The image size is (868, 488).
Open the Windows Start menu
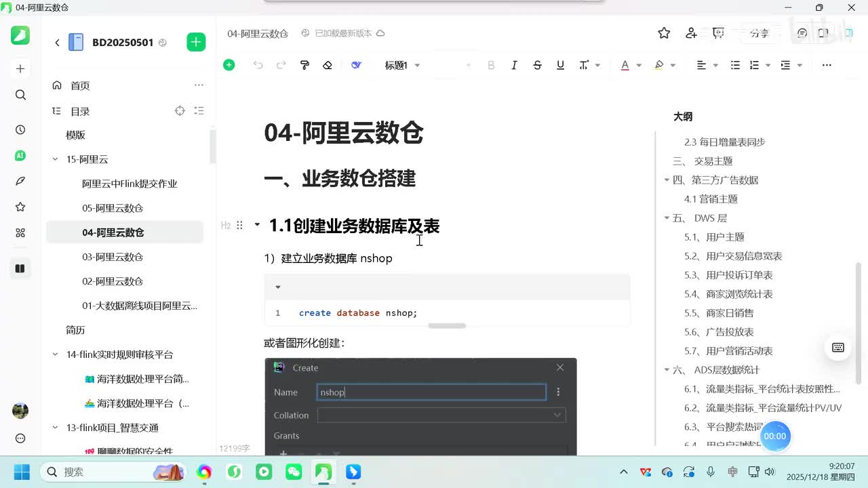[x=22, y=472]
